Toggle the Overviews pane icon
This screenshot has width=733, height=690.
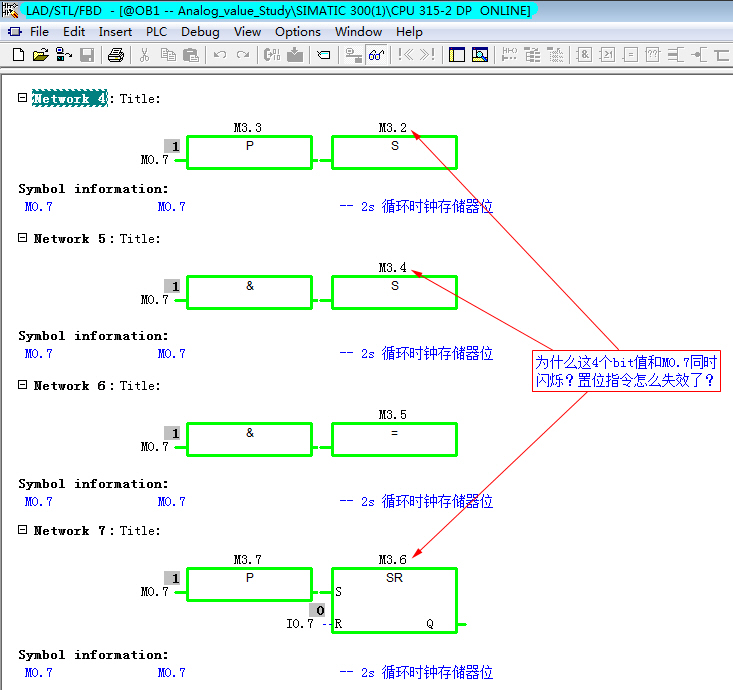457,55
